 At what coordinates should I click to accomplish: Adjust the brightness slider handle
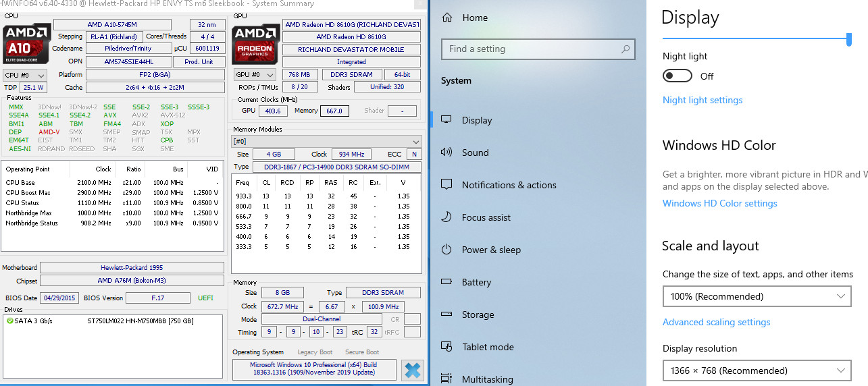[x=848, y=39]
